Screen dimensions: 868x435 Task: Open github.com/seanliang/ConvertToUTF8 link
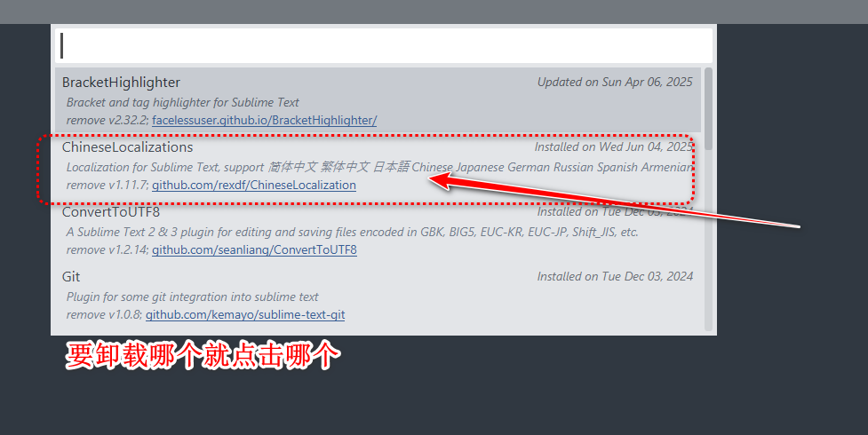point(254,249)
